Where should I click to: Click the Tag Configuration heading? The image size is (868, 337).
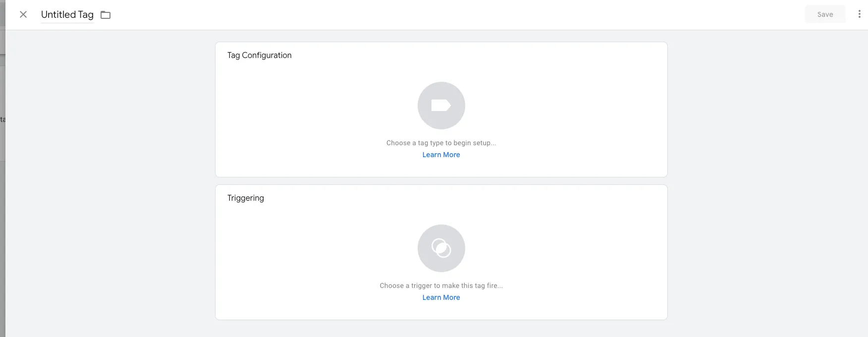point(259,55)
